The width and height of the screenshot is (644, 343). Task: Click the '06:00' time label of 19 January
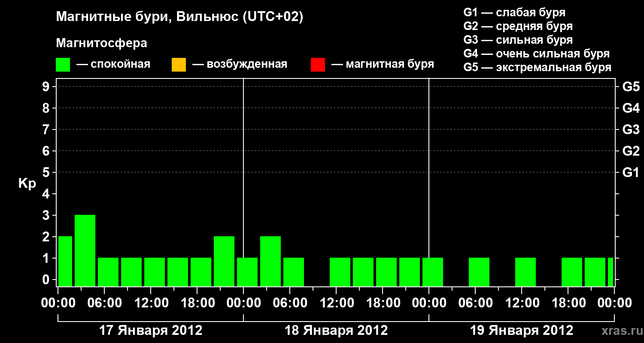pyautogui.click(x=475, y=303)
